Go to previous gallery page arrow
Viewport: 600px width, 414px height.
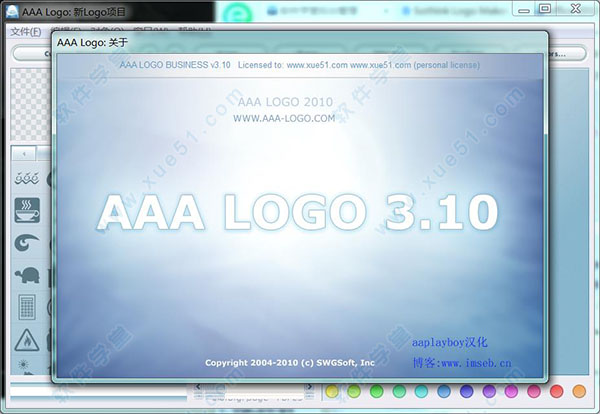click(x=198, y=387)
